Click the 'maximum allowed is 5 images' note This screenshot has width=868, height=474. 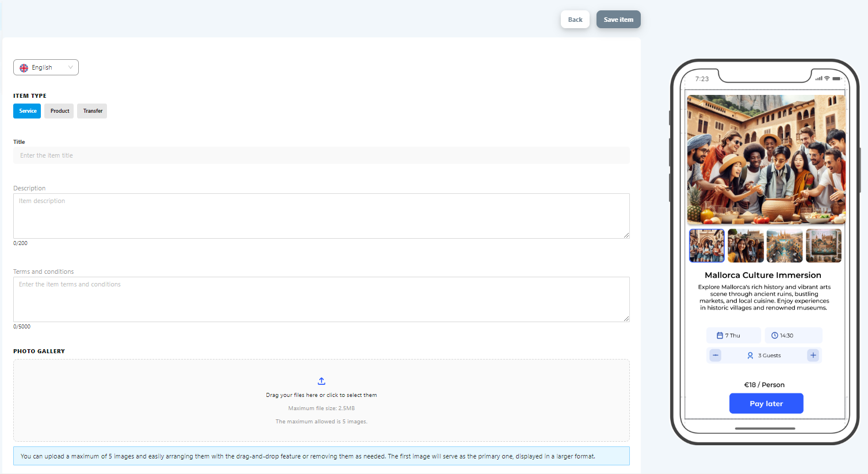pos(322,422)
